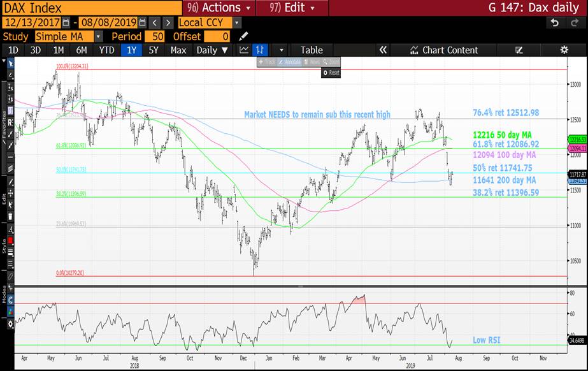The width and height of the screenshot is (588, 371).
Task: Click the RSI value tag 34.6498
Action: 577,340
